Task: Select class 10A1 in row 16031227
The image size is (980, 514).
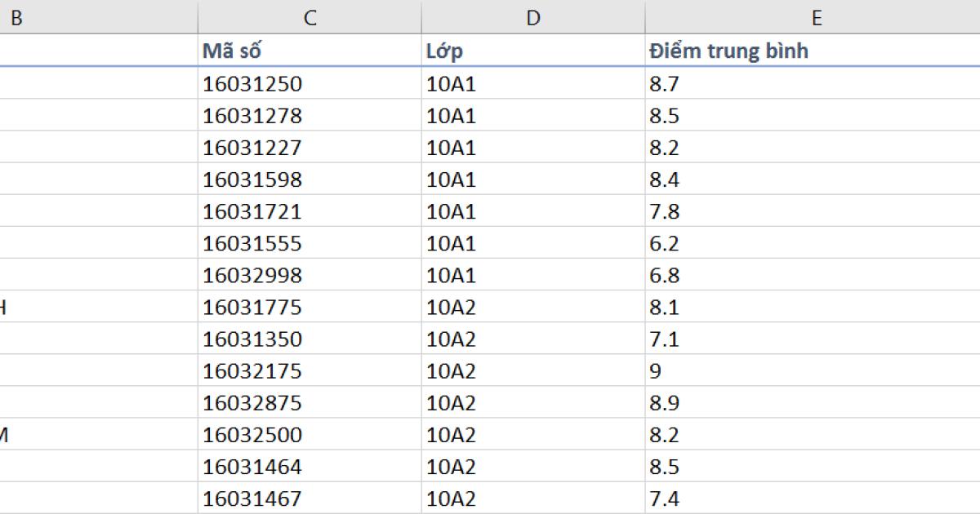Action: pos(533,147)
